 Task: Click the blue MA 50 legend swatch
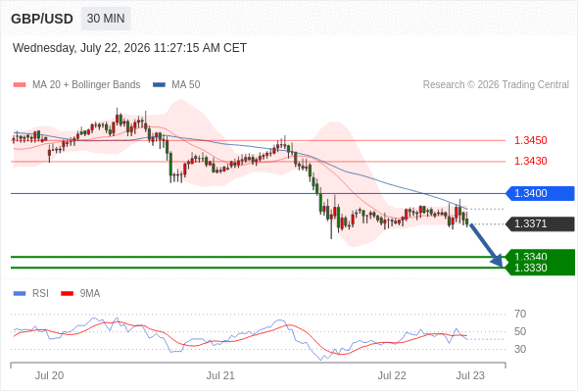pyautogui.click(x=159, y=85)
